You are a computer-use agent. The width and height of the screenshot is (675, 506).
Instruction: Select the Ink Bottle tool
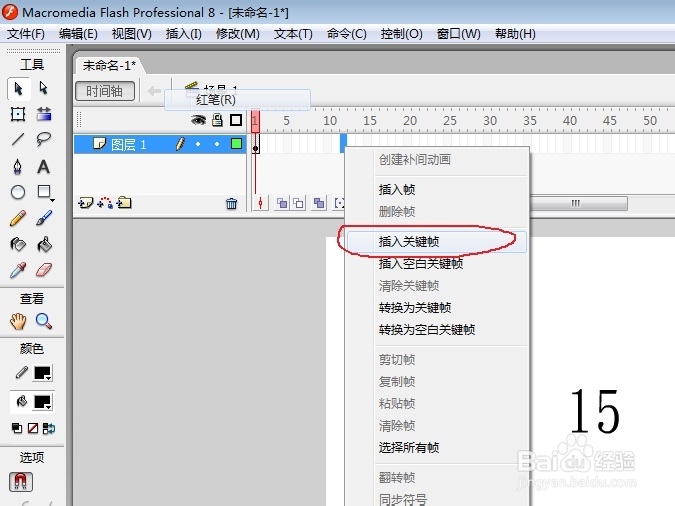coord(18,245)
